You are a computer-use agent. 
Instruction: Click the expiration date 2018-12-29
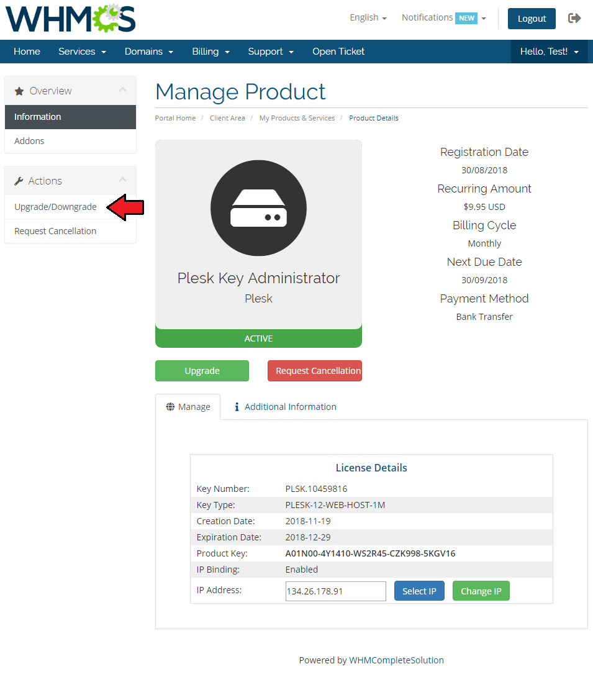308,537
